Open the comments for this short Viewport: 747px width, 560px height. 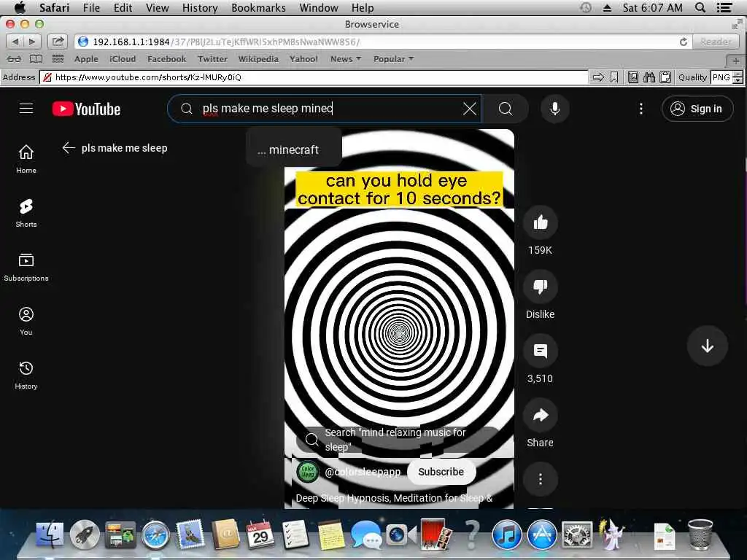click(541, 351)
